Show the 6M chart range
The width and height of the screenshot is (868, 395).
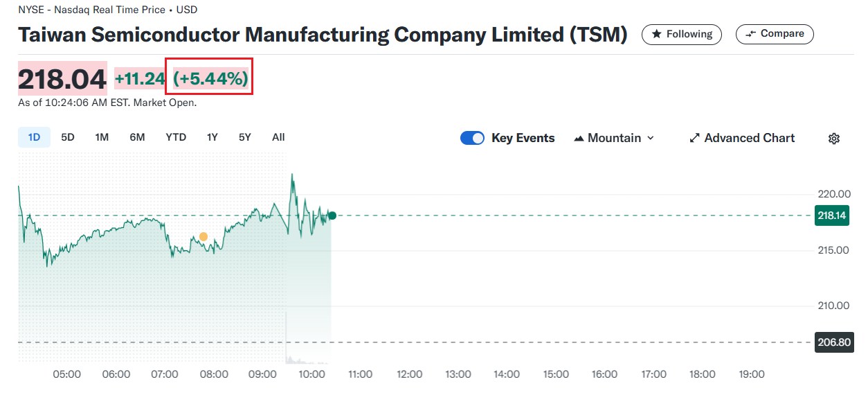[137, 137]
